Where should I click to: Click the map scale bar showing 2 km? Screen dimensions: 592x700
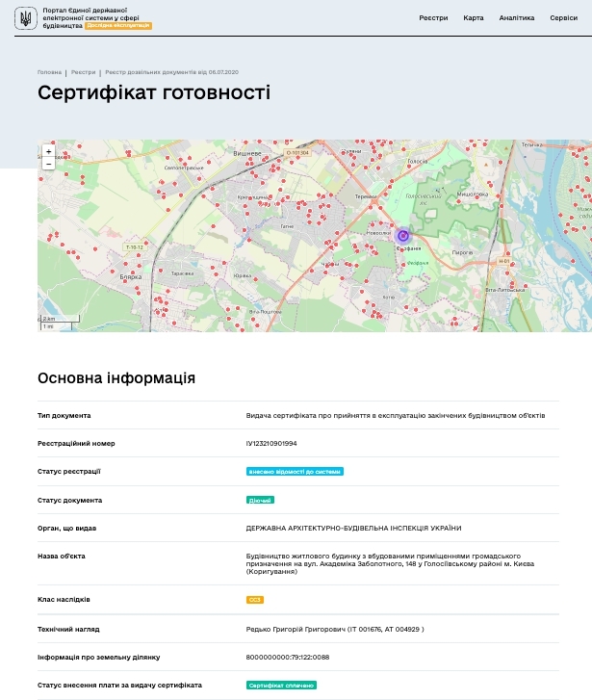pos(61,319)
